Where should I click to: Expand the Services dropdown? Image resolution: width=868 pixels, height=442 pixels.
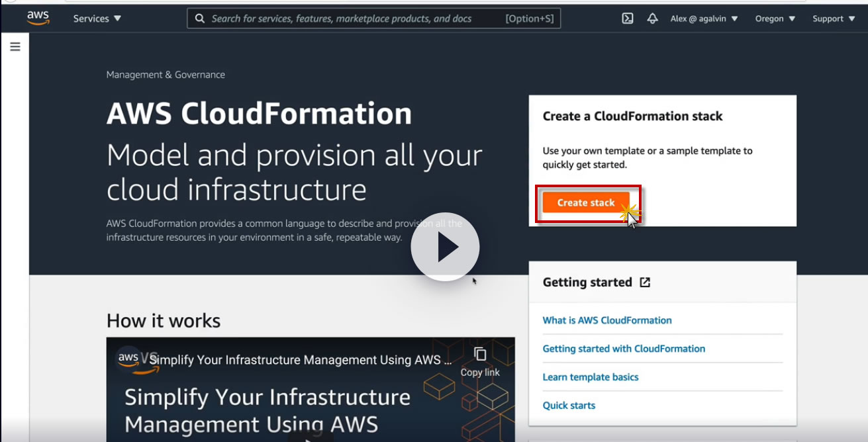[x=97, y=19]
